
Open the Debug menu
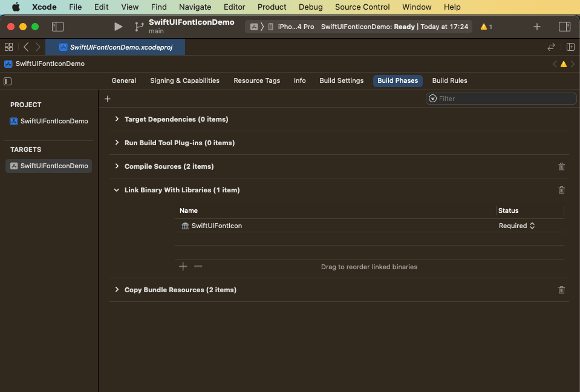[311, 7]
